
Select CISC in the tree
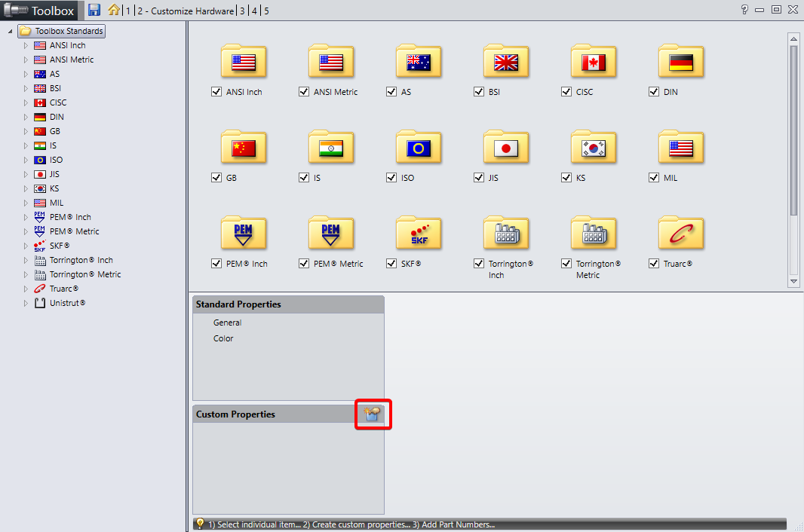coord(58,103)
